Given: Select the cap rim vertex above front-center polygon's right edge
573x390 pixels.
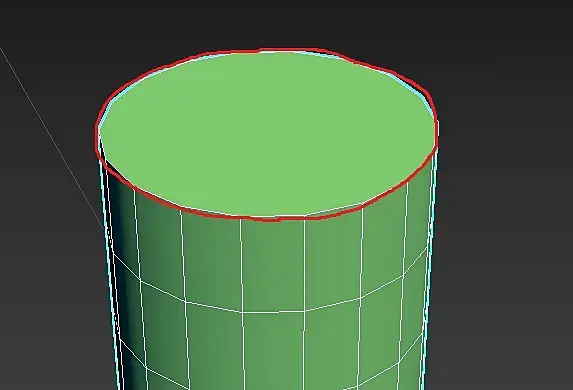Looking at the screenshot, I should pyautogui.click(x=305, y=217).
